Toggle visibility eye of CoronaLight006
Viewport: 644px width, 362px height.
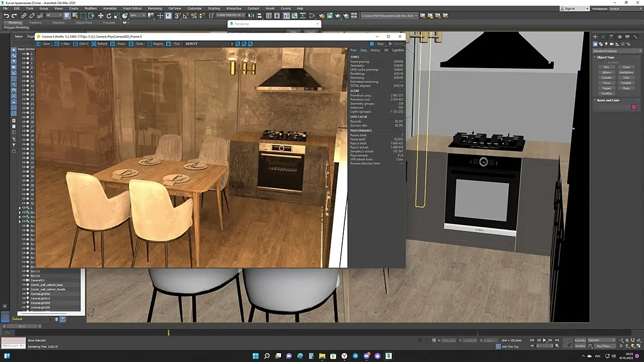tap(24, 294)
